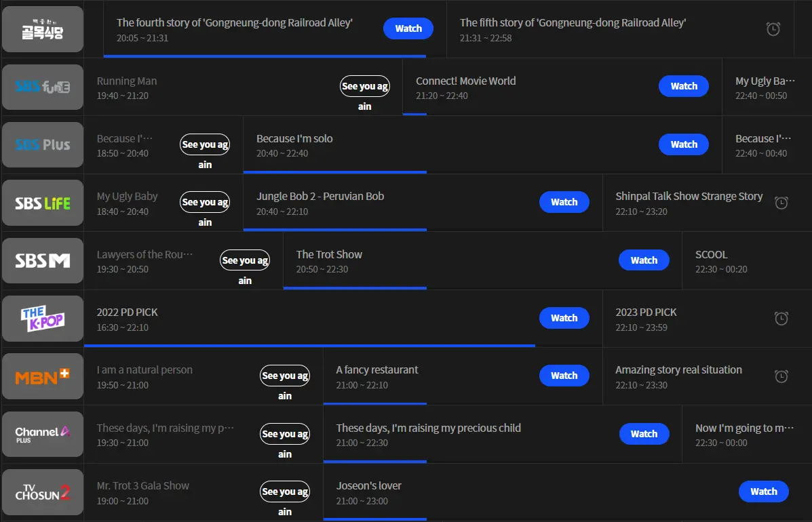This screenshot has width=812, height=522.
Task: Open TV Chosun 2 channel logo
Action: coord(43,492)
